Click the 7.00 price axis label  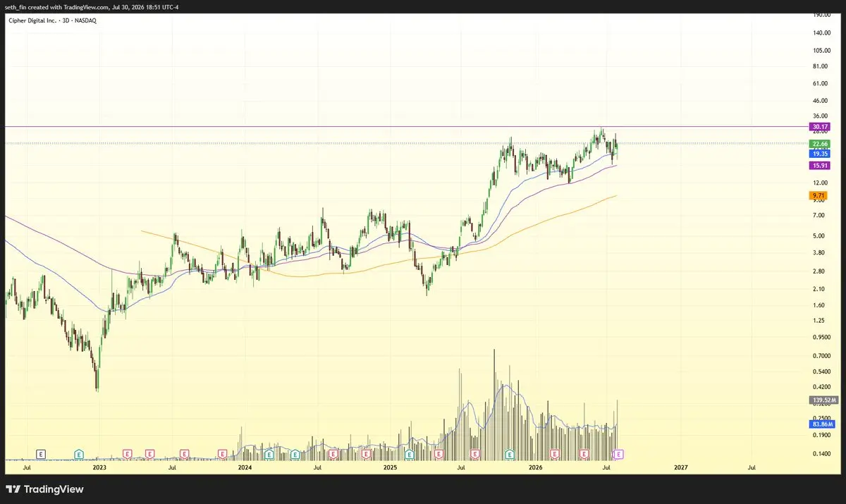pos(819,216)
